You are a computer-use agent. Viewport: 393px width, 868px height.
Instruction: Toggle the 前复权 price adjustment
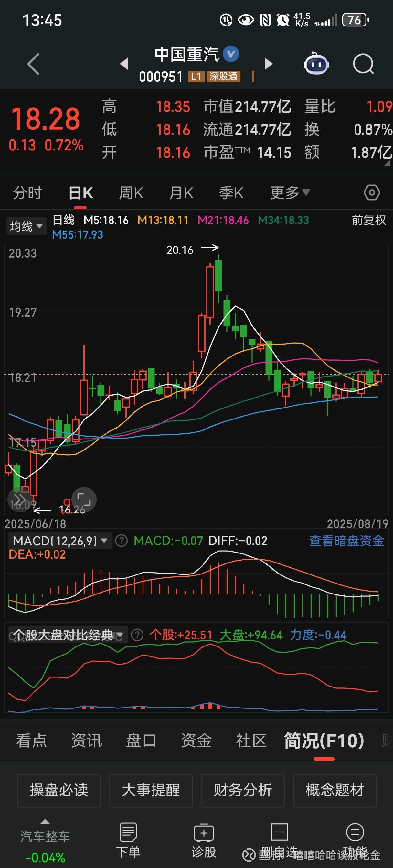tap(369, 220)
